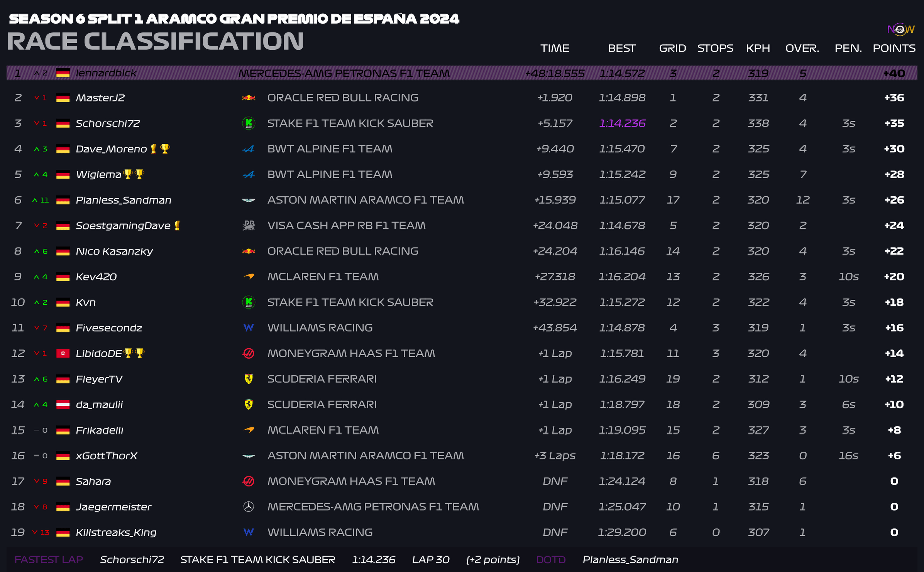Click the +43.854 time for Fivesecondz
924x572 pixels.
[x=555, y=328]
